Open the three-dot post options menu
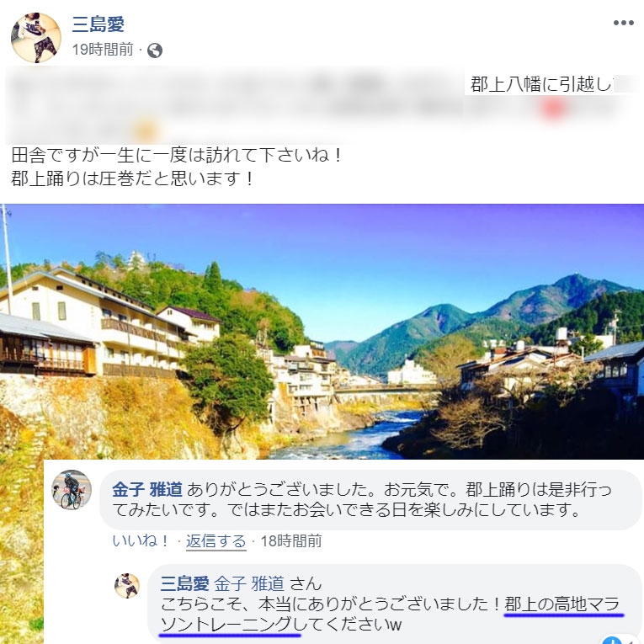Viewport: 644px width, 644px height. [624, 23]
